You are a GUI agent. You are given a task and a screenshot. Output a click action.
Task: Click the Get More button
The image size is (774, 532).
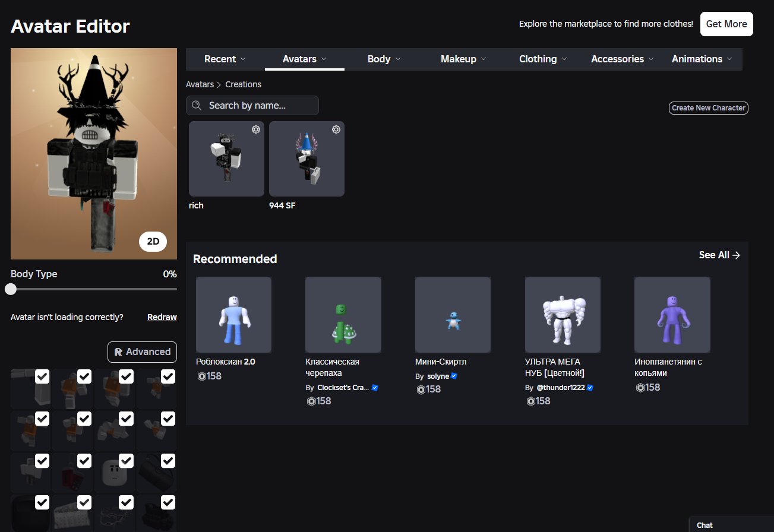726,24
